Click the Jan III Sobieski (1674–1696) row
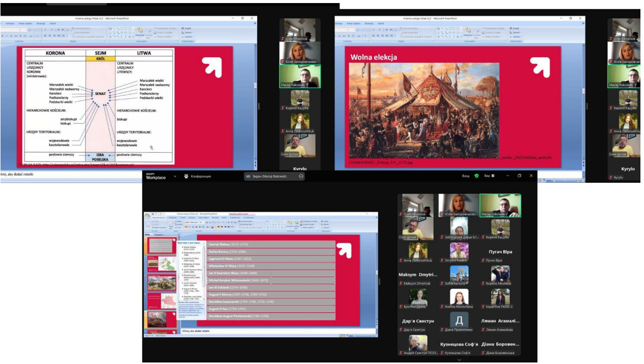644x364 pixels. (271, 287)
